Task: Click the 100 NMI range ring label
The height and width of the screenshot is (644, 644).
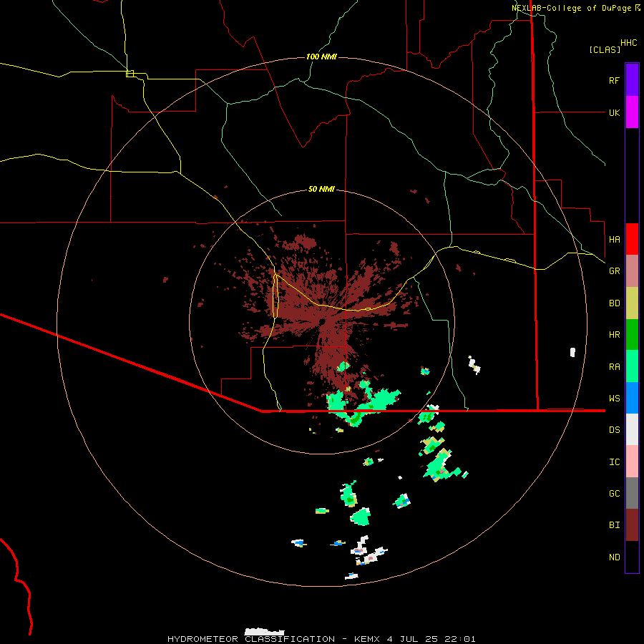Action: coord(321,57)
